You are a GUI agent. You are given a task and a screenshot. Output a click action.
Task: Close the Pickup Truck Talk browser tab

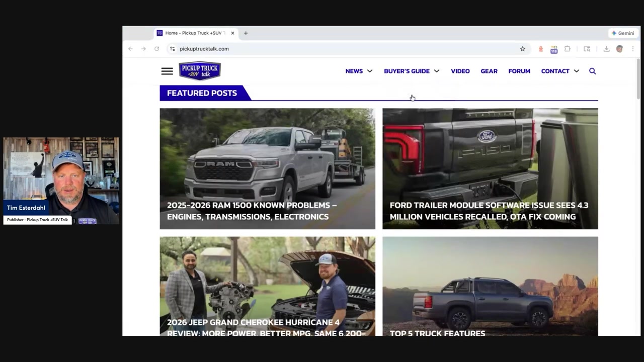click(x=232, y=33)
